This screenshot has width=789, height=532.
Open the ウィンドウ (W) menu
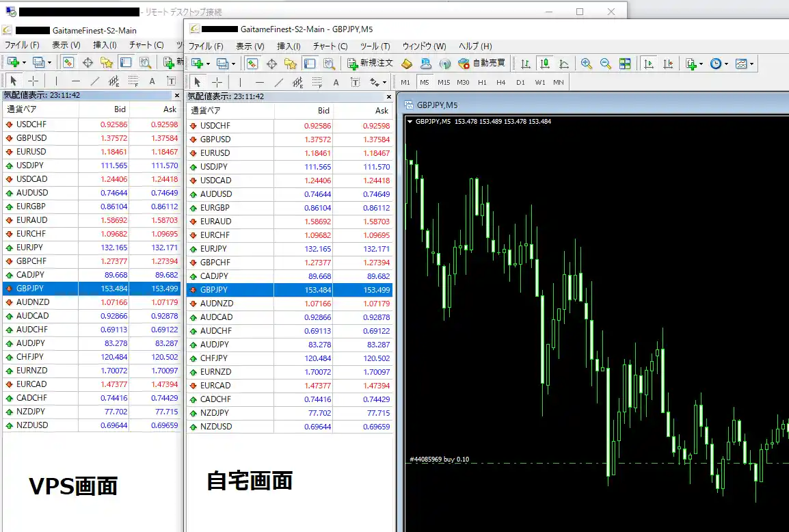click(424, 46)
